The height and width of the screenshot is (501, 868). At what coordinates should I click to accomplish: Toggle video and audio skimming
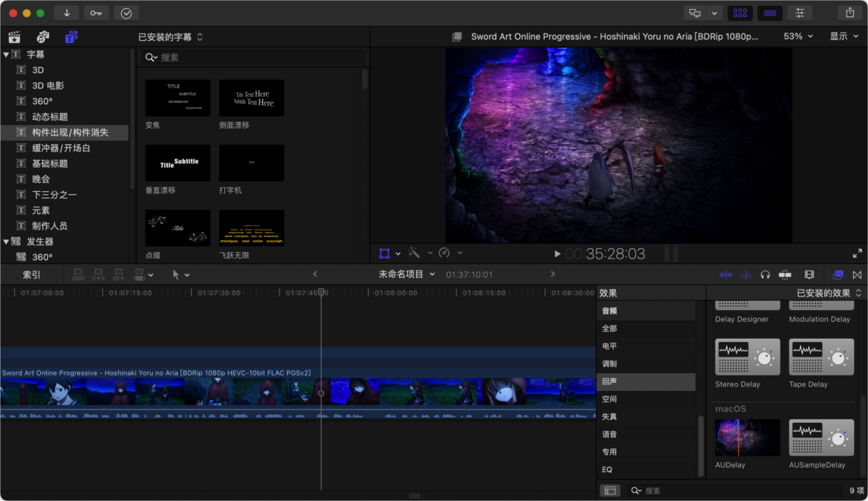pos(726,274)
